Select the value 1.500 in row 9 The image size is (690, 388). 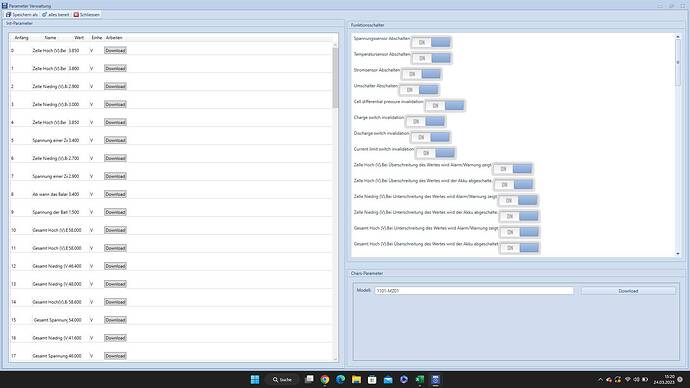tap(73, 212)
